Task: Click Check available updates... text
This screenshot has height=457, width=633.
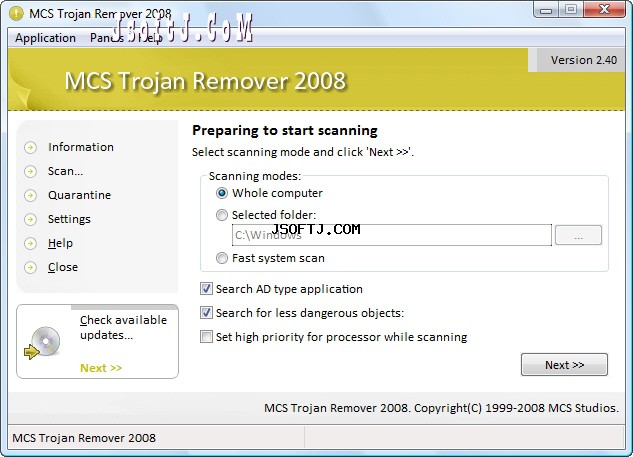Action: point(123,327)
